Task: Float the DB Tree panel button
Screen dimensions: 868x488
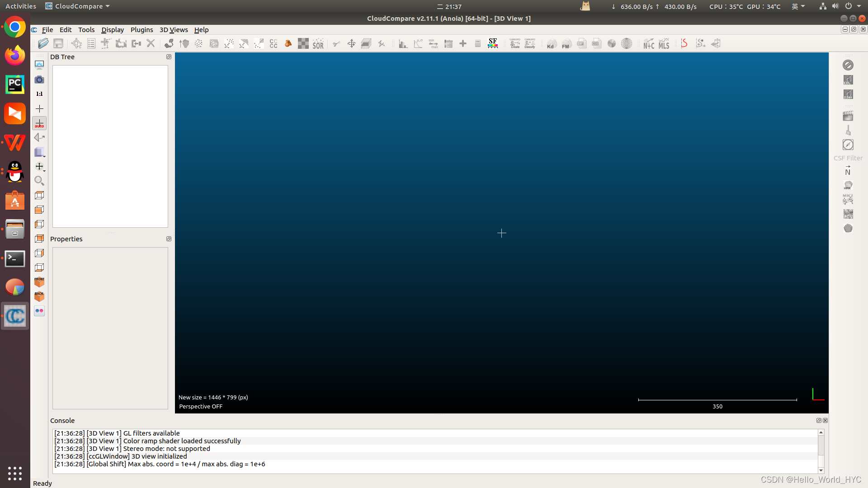Action: pyautogui.click(x=169, y=57)
